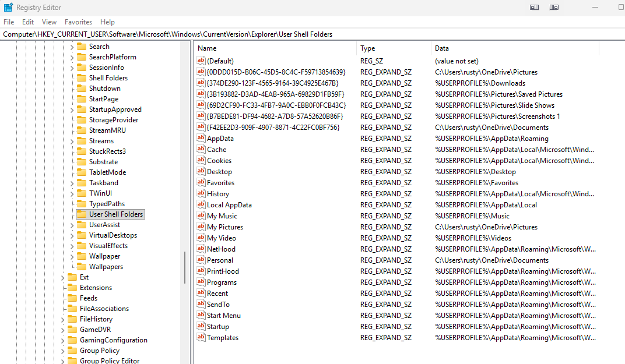Click the ab icon beside SendTo value

pyautogui.click(x=201, y=304)
